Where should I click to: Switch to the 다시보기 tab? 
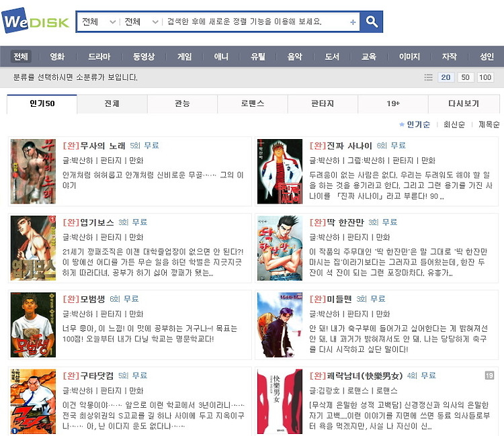[x=464, y=103]
